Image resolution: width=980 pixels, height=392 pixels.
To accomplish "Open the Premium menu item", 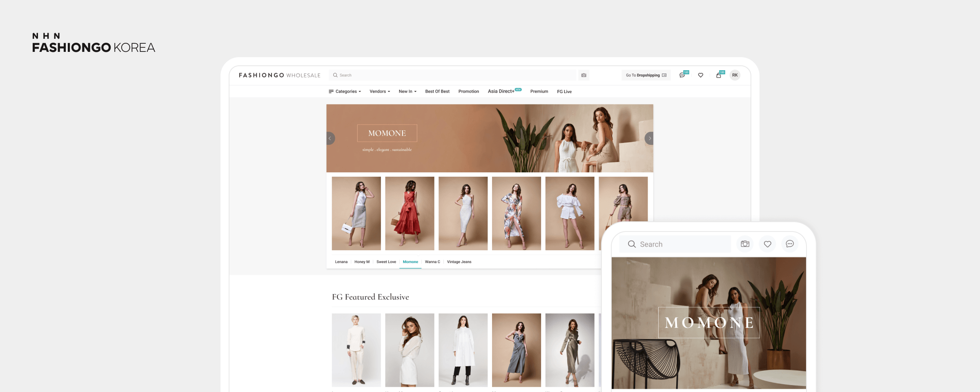I will pos(539,91).
